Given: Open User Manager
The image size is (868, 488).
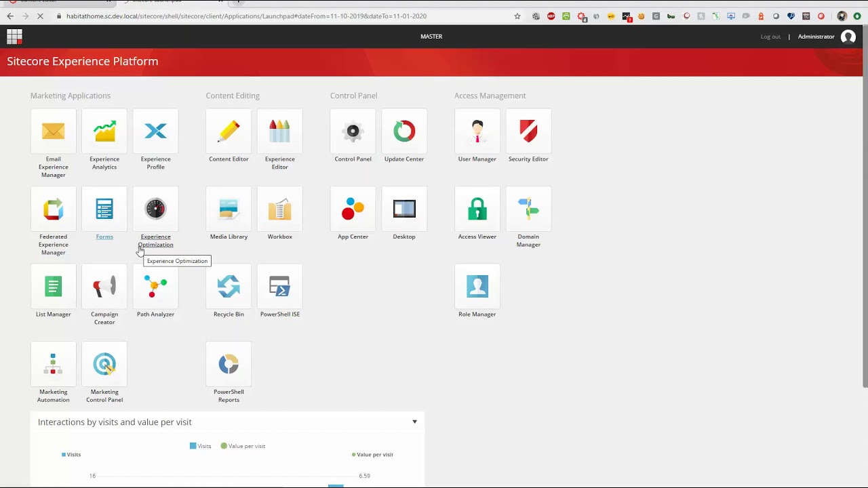Looking at the screenshot, I should tap(477, 131).
